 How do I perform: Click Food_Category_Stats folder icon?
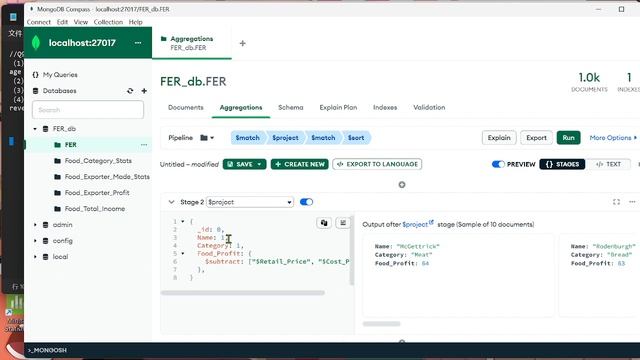click(58, 161)
